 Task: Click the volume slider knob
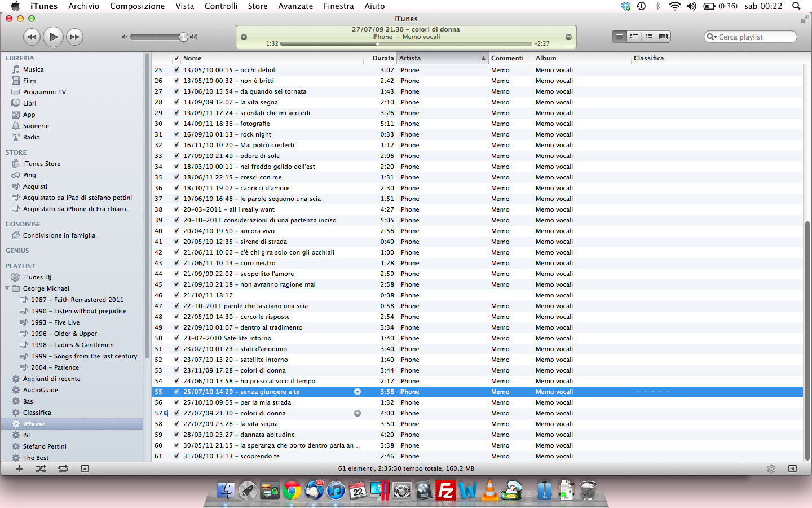click(183, 37)
